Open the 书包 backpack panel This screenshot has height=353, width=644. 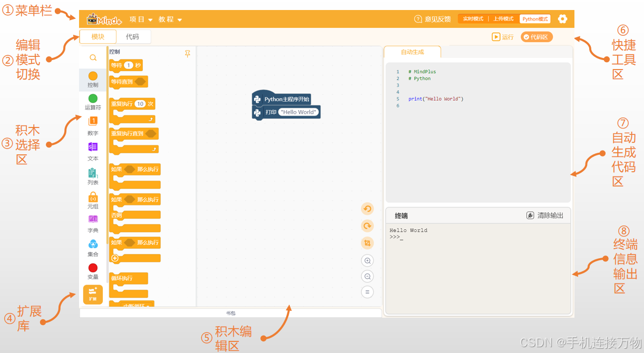pos(231,312)
